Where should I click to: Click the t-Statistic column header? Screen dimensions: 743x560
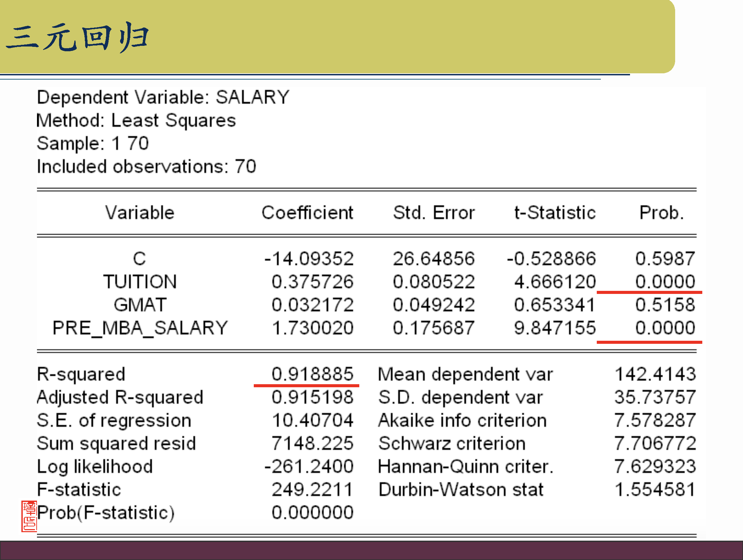[555, 213]
